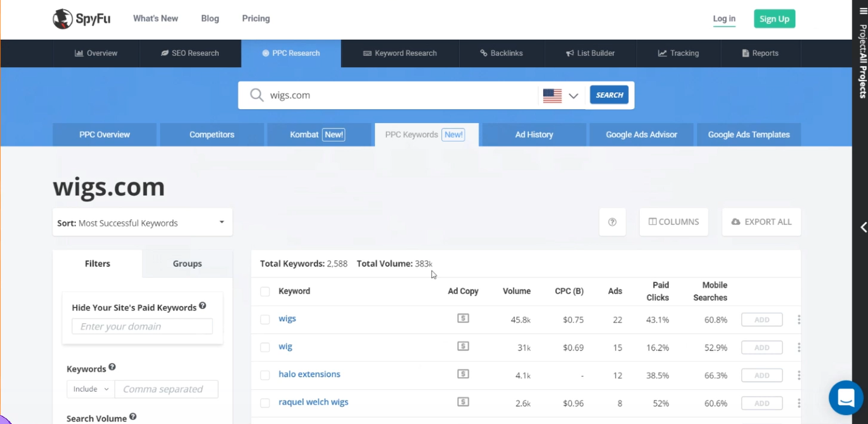
Task: Go to Keyword Research in navigation
Action: tap(399, 53)
